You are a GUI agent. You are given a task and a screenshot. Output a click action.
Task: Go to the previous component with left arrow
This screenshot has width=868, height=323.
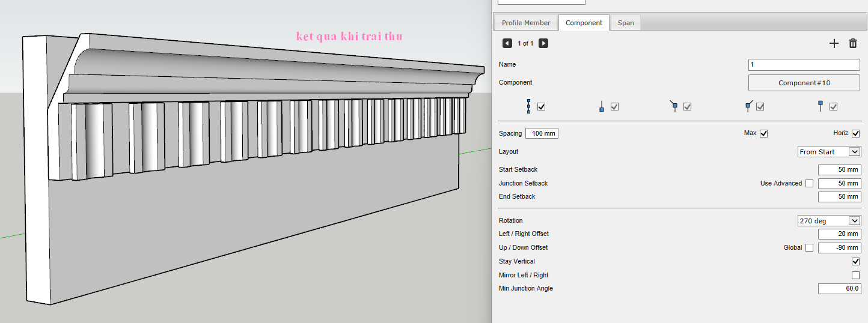507,43
